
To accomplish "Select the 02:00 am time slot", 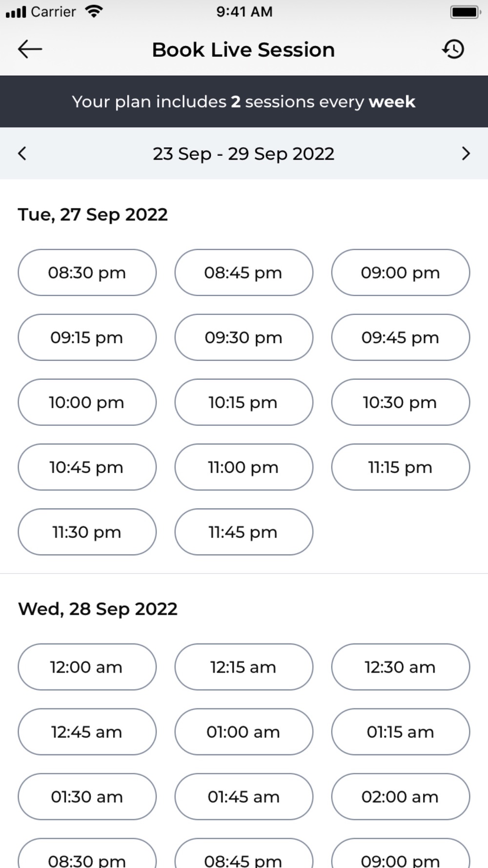I will (x=401, y=797).
